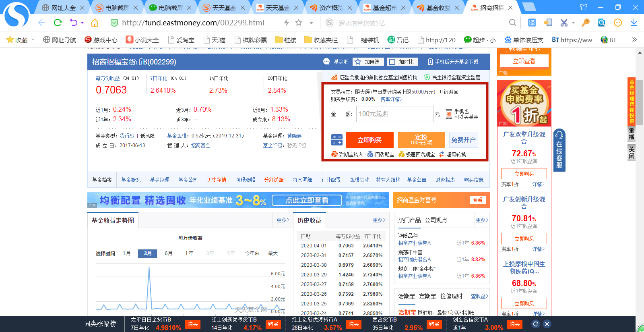
Task: Click the orange arrow sign-in toolbar icon
Action: 548,23
